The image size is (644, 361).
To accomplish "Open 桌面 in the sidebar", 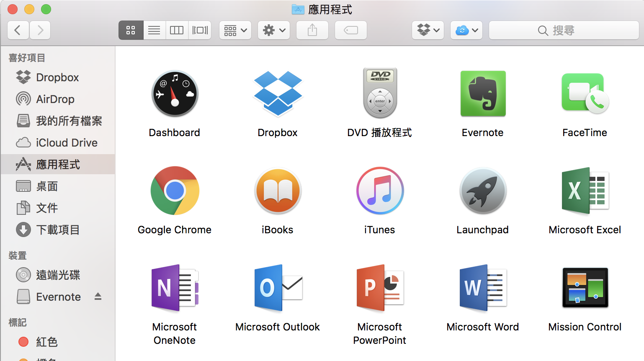I will tap(58, 186).
